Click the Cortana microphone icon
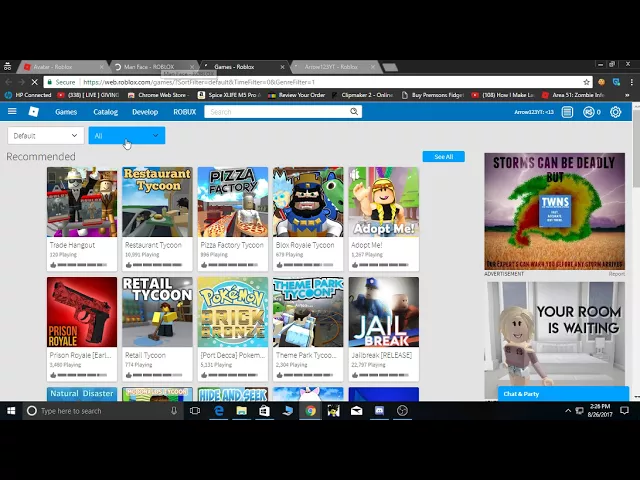640x480 pixels. point(174,411)
